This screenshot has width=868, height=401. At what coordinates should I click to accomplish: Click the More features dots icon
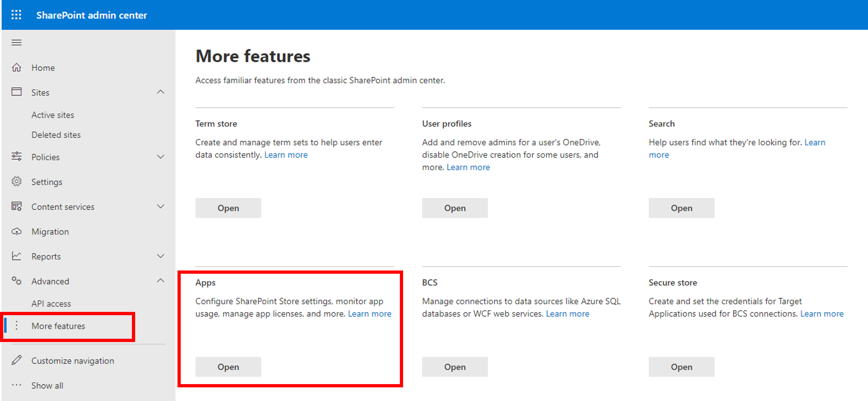(16, 326)
